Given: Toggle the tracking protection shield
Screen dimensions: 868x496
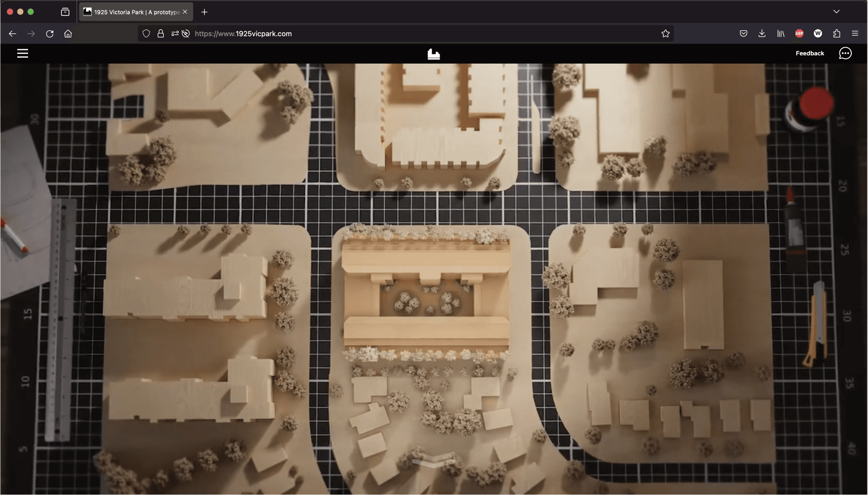Looking at the screenshot, I should [146, 34].
